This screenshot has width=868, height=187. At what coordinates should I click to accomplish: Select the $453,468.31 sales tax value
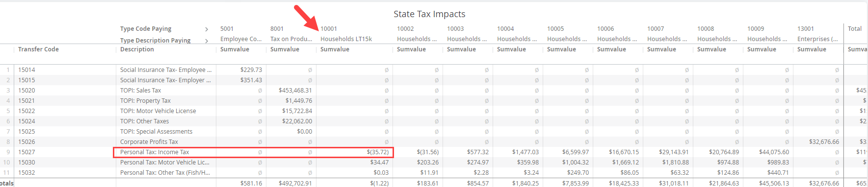[x=295, y=91]
